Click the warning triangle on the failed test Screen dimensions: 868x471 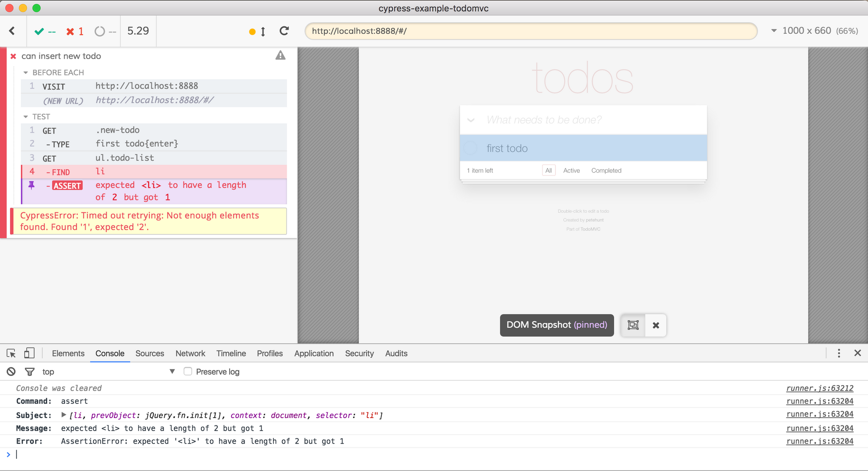[x=280, y=56]
